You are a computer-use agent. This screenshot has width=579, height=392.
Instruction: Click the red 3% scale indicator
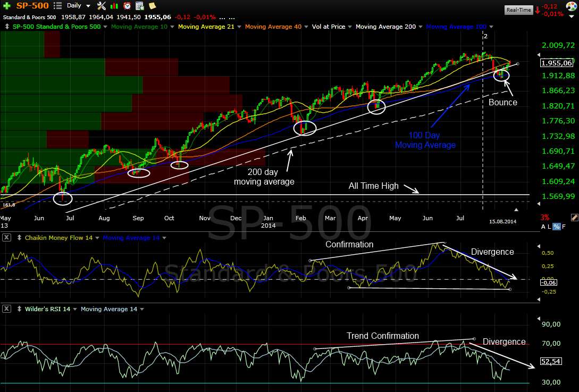pyautogui.click(x=545, y=218)
